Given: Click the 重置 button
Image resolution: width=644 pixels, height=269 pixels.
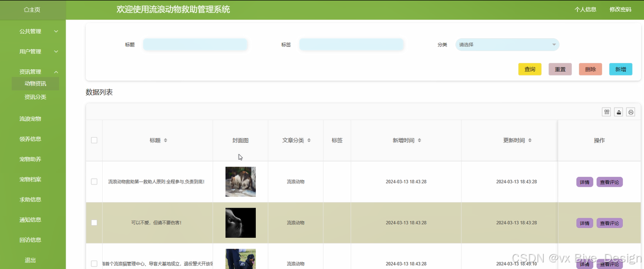Looking at the screenshot, I should [x=560, y=69].
